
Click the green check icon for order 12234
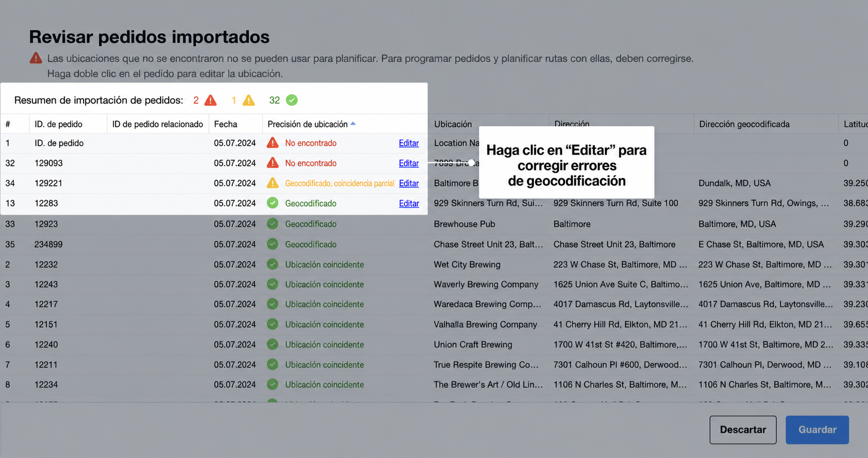click(x=272, y=384)
